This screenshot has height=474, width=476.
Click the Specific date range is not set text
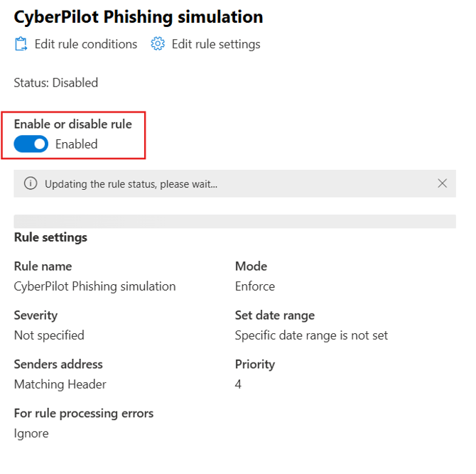click(311, 335)
